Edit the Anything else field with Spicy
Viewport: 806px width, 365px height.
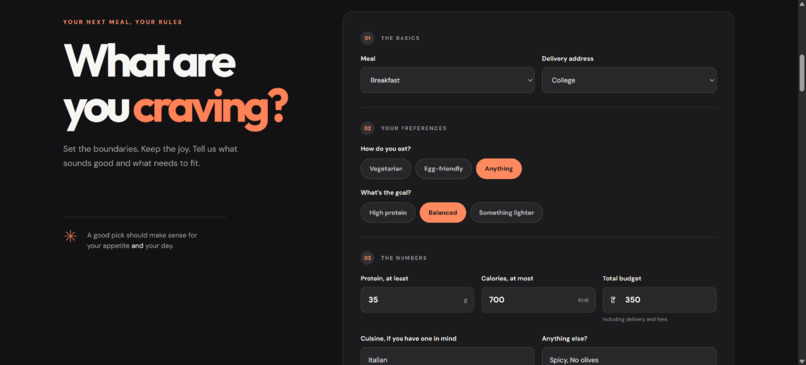629,356
